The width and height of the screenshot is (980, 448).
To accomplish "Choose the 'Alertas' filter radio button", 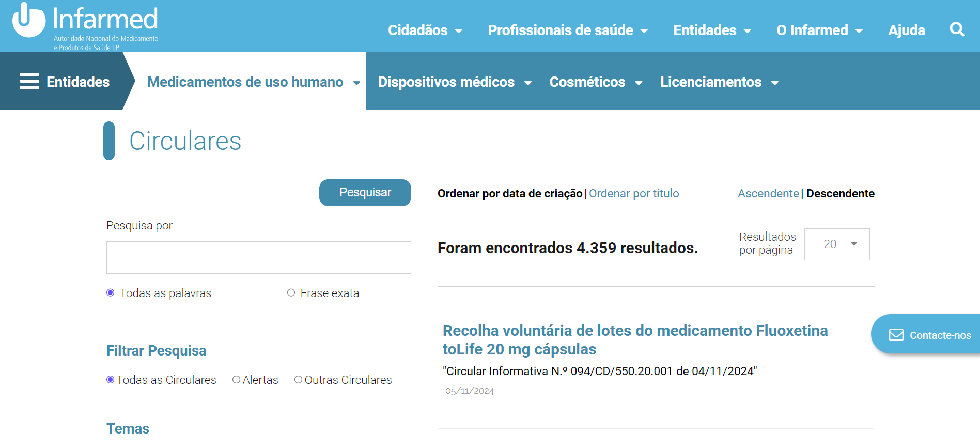I will [237, 380].
